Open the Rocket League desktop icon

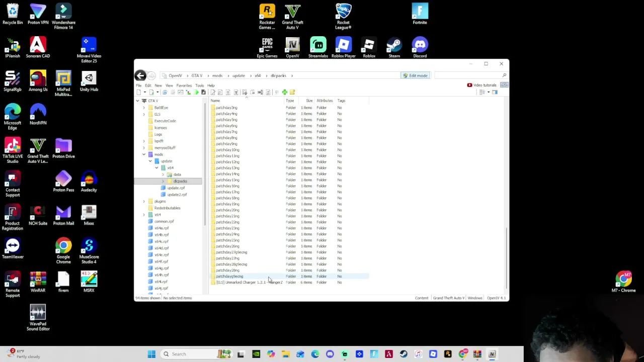pos(343,17)
